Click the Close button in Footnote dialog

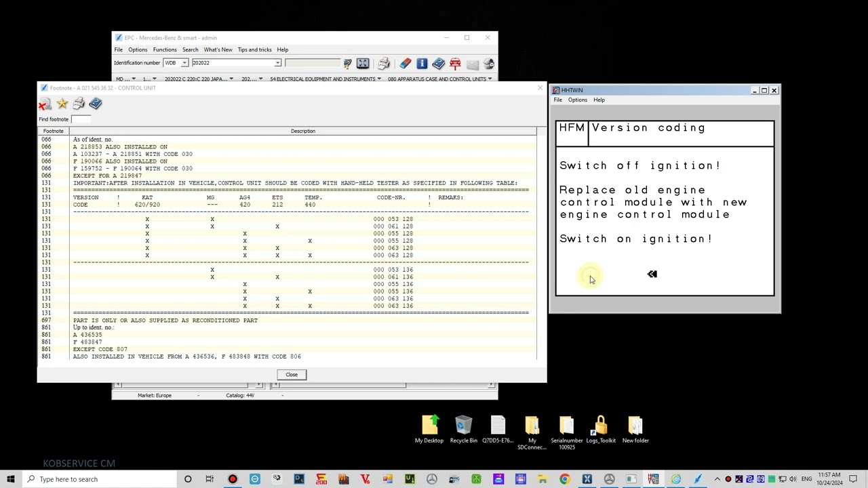coord(292,375)
